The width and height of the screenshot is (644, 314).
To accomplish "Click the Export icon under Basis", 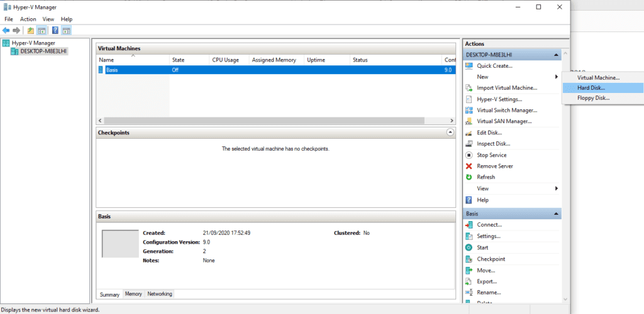I will click(x=469, y=281).
